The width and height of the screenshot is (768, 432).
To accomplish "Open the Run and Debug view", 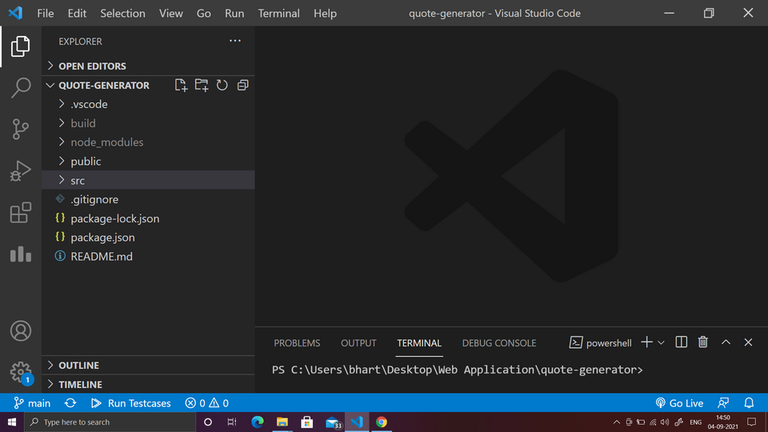I will pos(20,171).
